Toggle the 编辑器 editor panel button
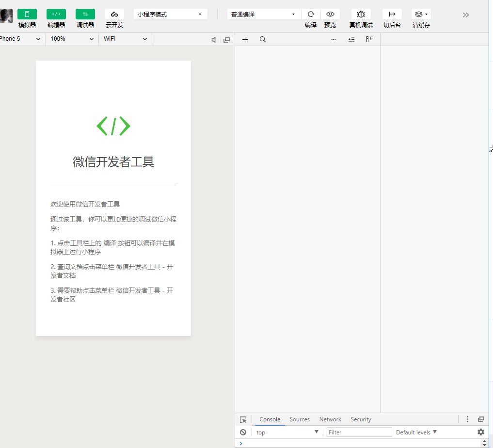Screen dimensions: 493x448 (56, 14)
